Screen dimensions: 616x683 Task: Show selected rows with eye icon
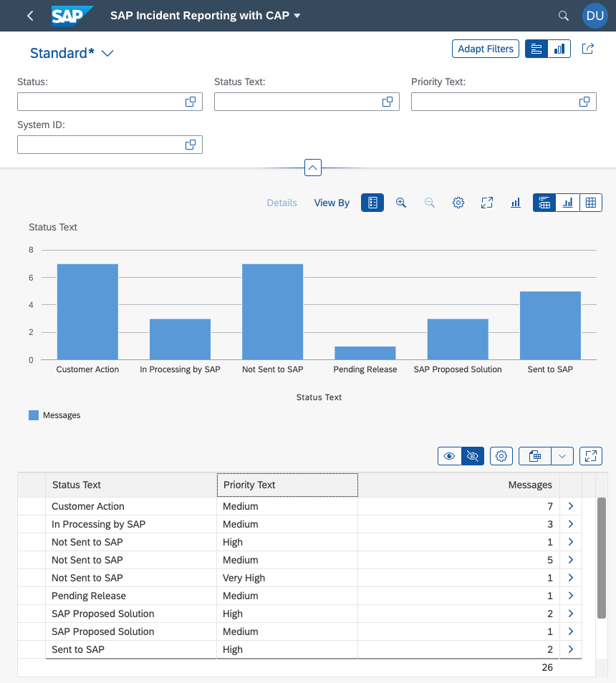click(x=450, y=456)
